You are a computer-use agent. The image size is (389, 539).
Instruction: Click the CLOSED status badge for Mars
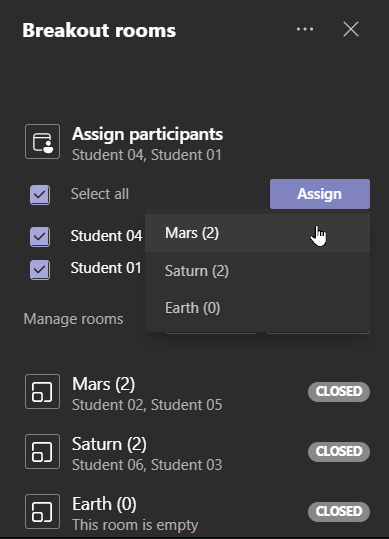click(339, 392)
